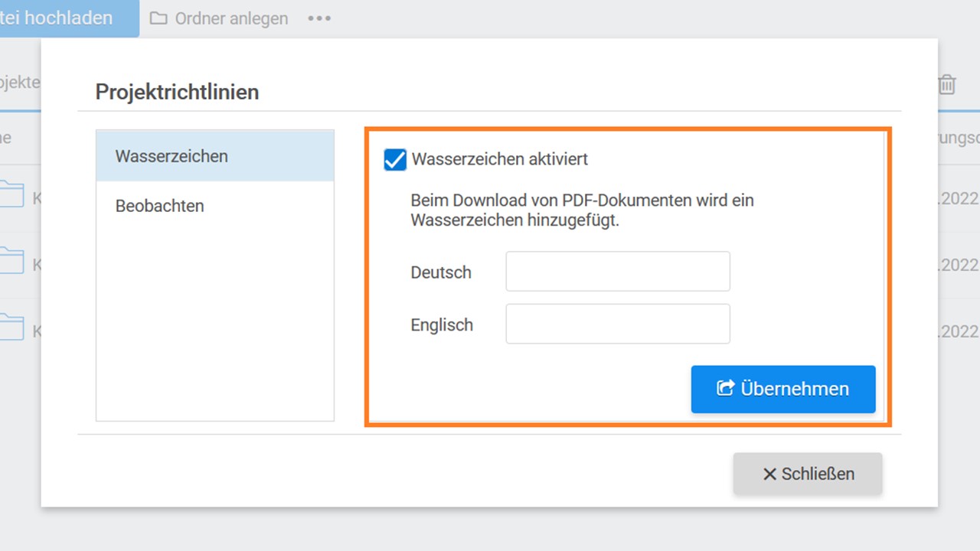Click the Deutsch field label

[441, 272]
